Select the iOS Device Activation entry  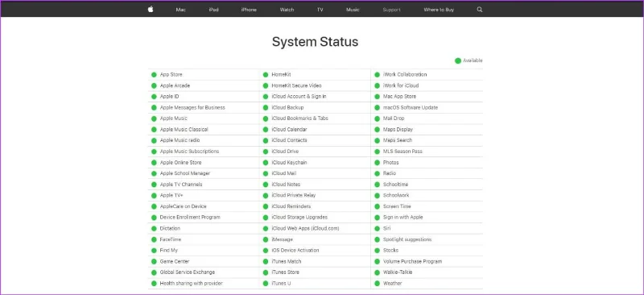click(x=295, y=250)
